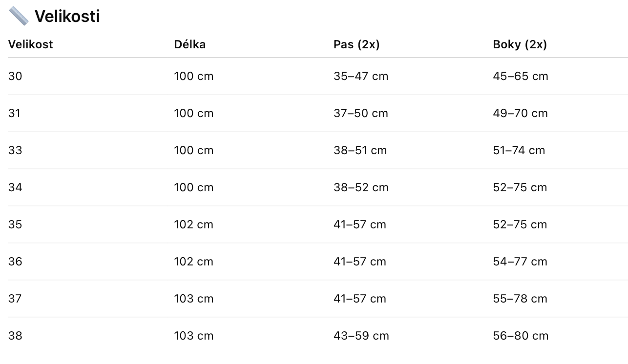Viewport: 628px width, 364px height.
Task: Click the ruler icon beside Velikosti
Action: tap(19, 16)
